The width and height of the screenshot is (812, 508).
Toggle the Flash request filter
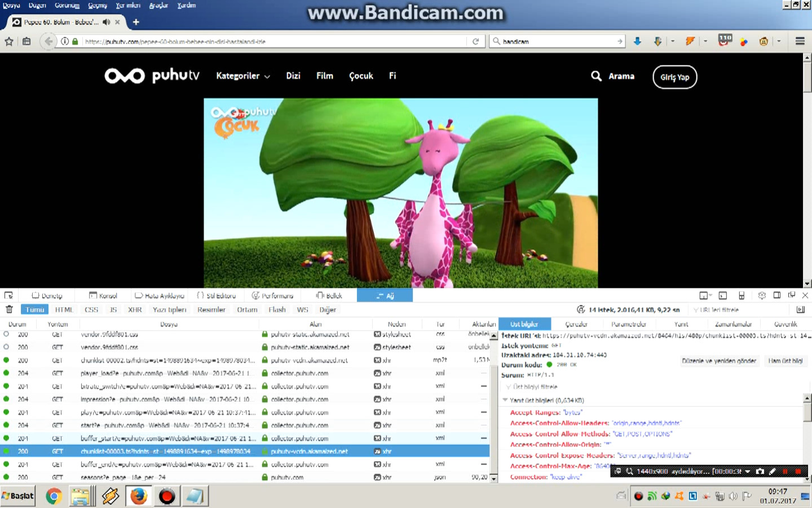(x=277, y=309)
